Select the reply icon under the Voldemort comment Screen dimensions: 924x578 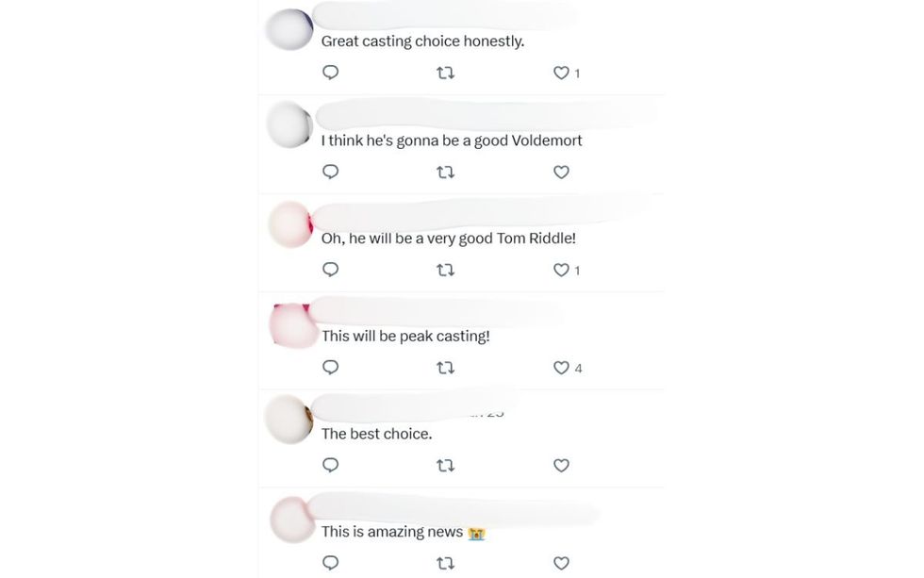[329, 172]
